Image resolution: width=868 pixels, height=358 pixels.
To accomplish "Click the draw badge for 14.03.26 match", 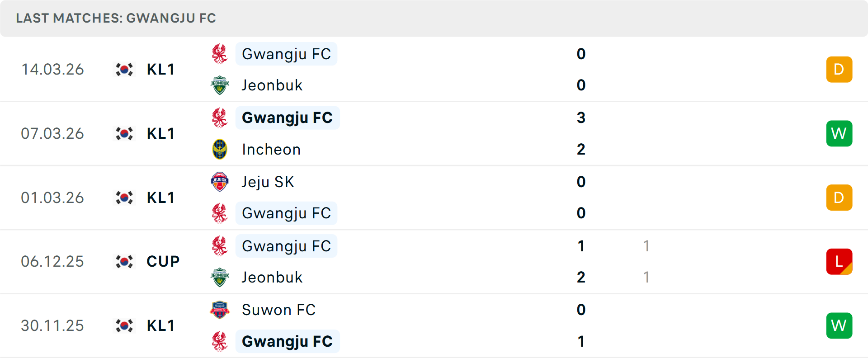I will click(x=839, y=69).
